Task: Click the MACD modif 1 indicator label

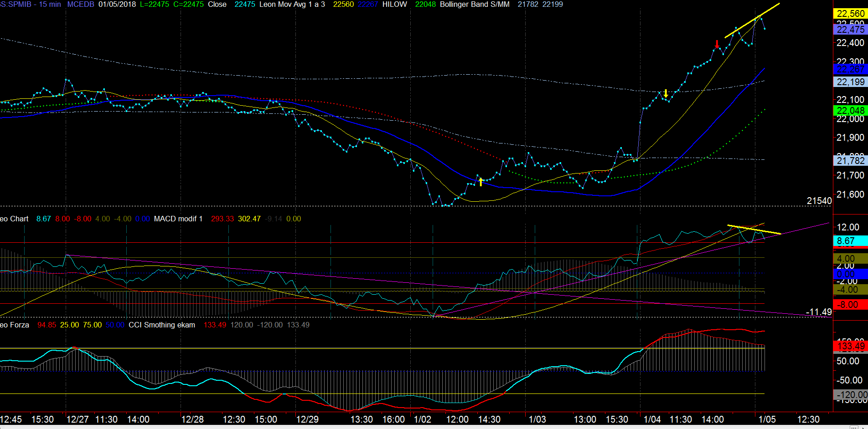Action: click(178, 219)
